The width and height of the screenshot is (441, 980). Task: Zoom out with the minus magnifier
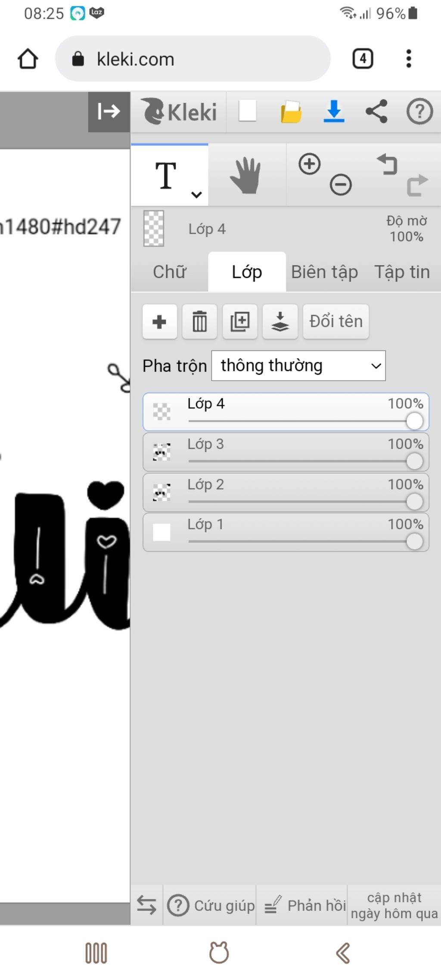[x=341, y=185]
